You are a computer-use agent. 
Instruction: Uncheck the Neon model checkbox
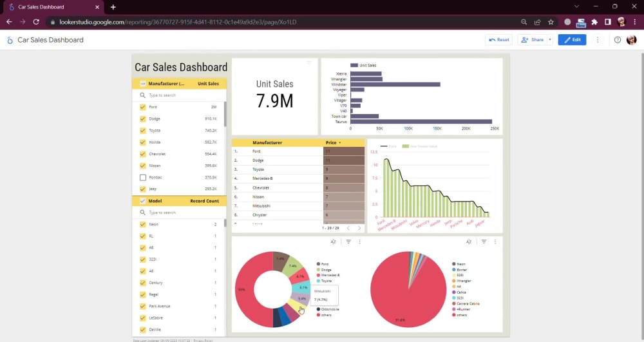click(x=142, y=224)
